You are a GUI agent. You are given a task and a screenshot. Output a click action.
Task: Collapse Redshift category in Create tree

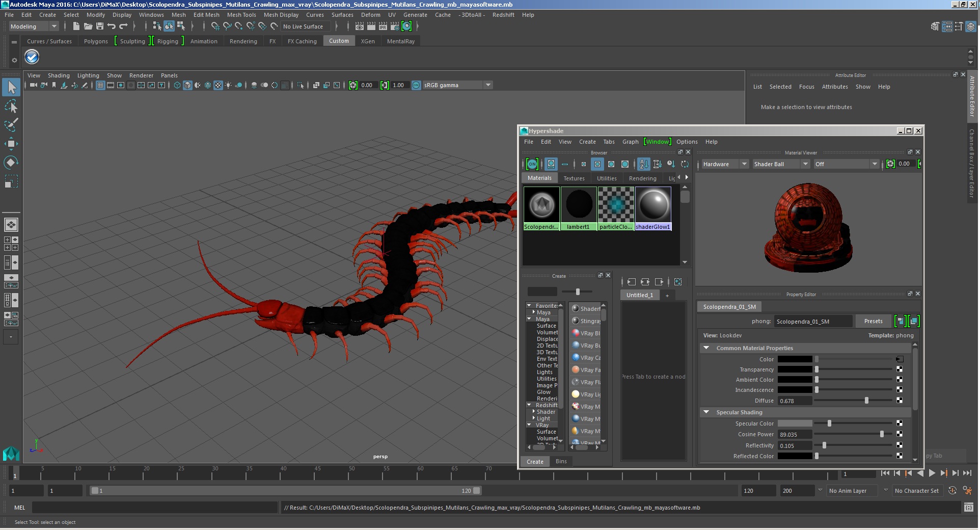pos(529,405)
